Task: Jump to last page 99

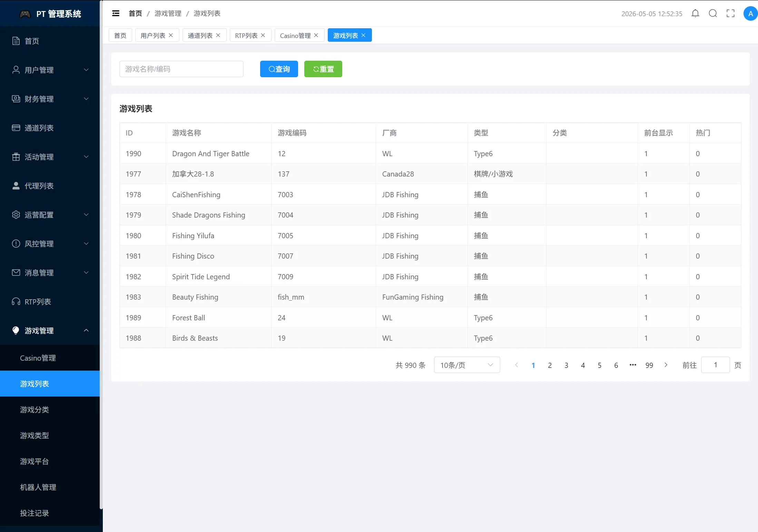Action: click(649, 365)
